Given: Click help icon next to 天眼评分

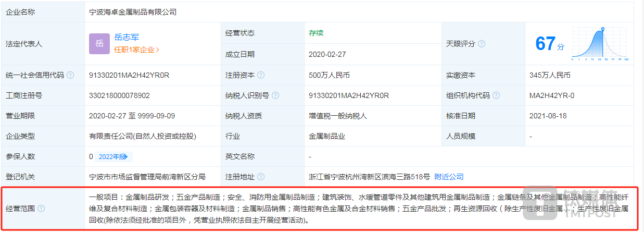Looking at the screenshot, I should 482,44.
